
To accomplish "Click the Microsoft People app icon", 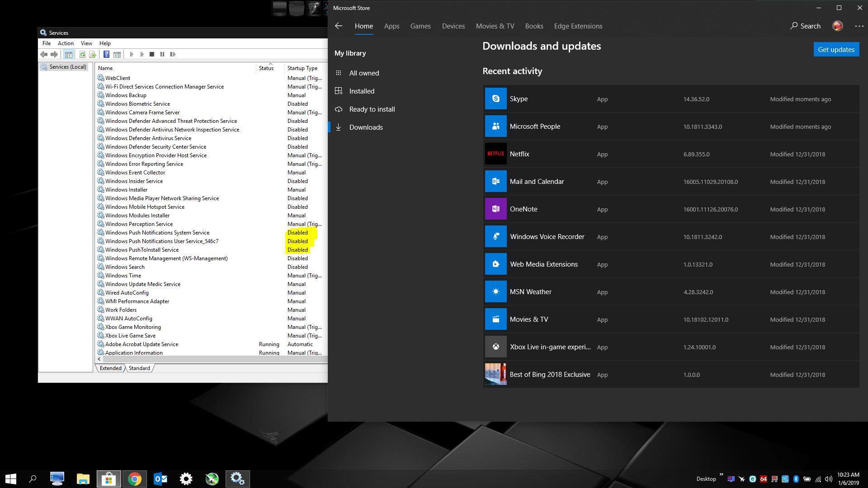I will (496, 127).
